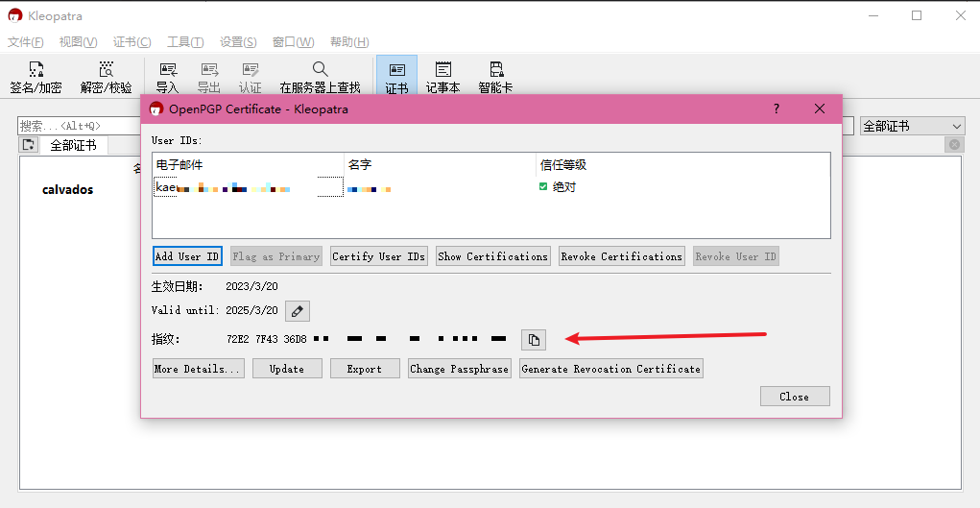Open the Decrypt/Verify (解密/检验) toolbar tool
980x508 pixels.
point(106,78)
